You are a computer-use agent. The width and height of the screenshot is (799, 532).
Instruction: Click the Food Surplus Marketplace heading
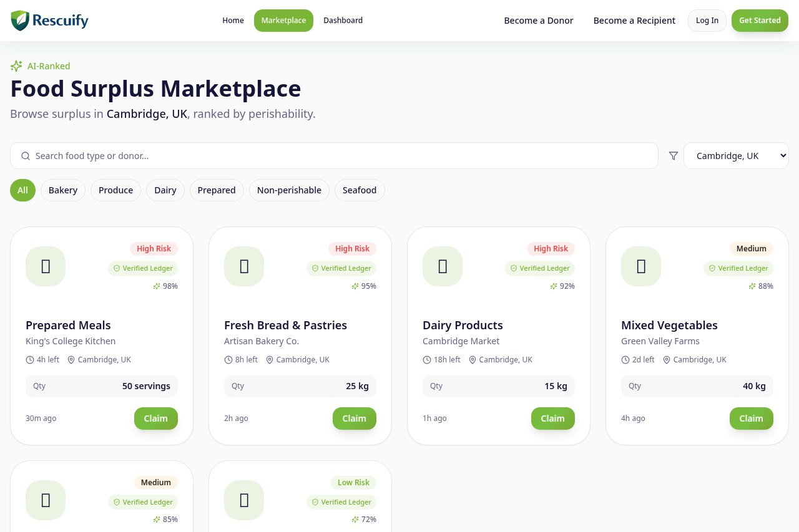tap(155, 89)
